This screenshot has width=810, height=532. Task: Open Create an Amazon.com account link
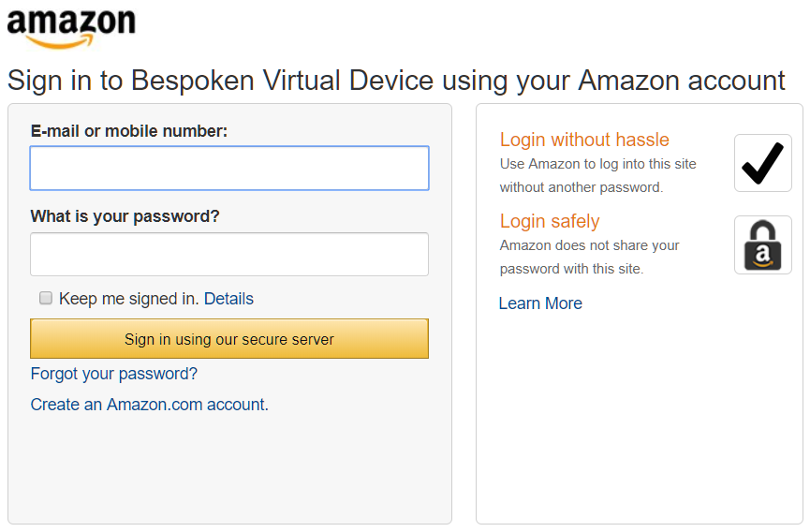coord(149,405)
